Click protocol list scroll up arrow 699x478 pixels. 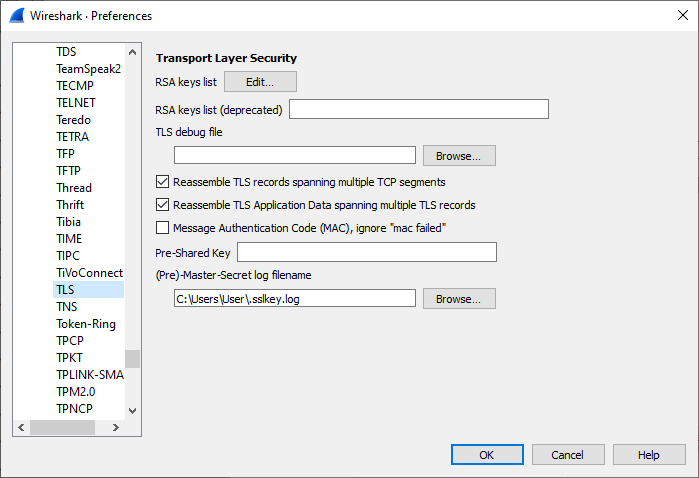[x=132, y=52]
